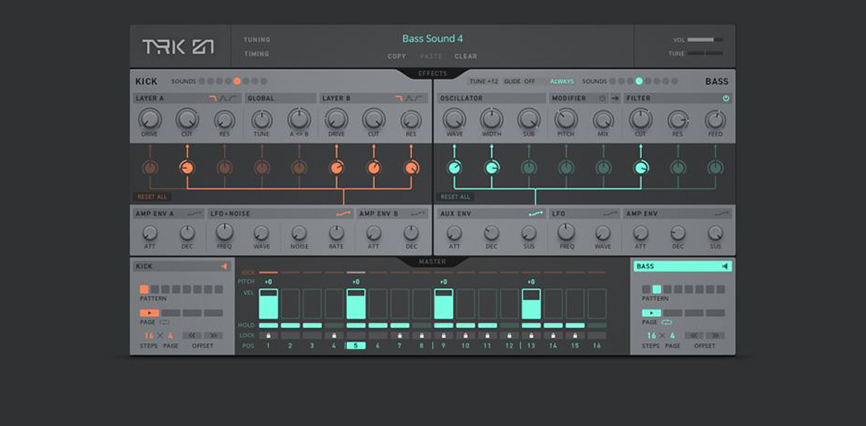This screenshot has width=866, height=426.
Task: Mute the KICK track speaker icon
Action: click(x=225, y=266)
